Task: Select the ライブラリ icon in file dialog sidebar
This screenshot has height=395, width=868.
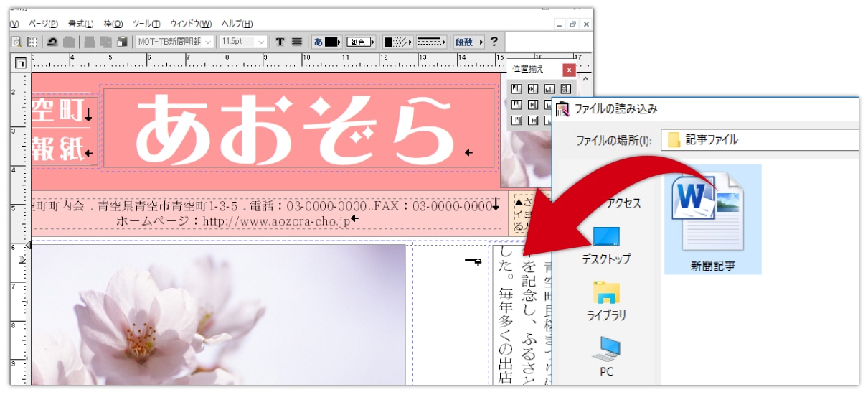Action: [x=606, y=302]
